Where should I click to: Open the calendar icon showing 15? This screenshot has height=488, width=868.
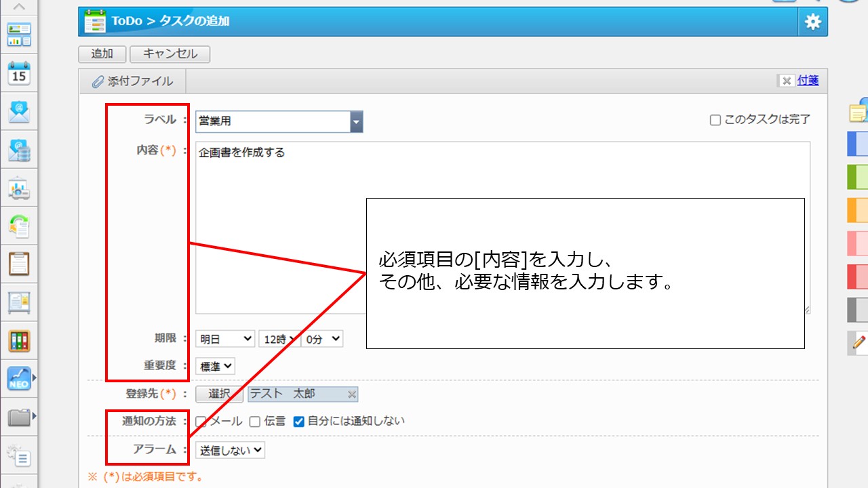click(19, 73)
